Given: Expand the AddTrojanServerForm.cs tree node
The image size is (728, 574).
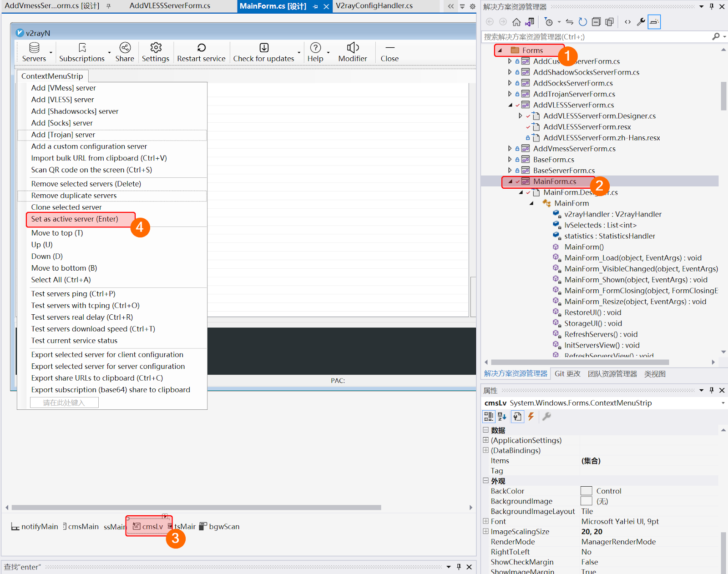Looking at the screenshot, I should 510,94.
